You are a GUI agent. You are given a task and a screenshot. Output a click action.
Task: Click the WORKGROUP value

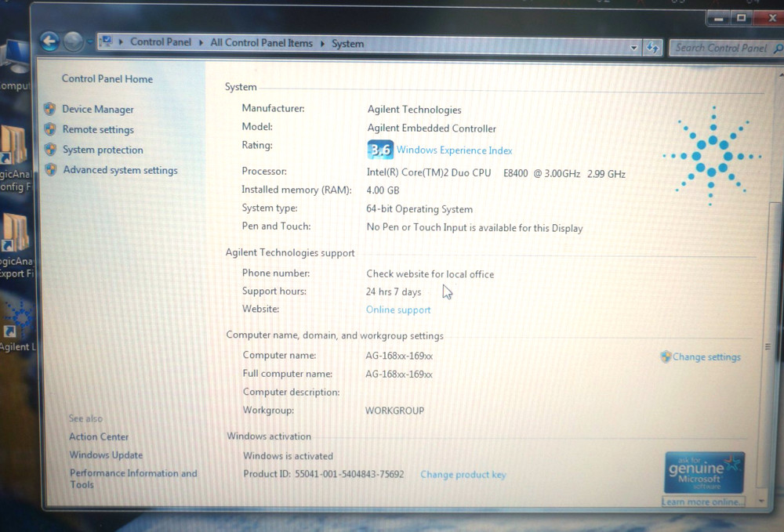[394, 411]
